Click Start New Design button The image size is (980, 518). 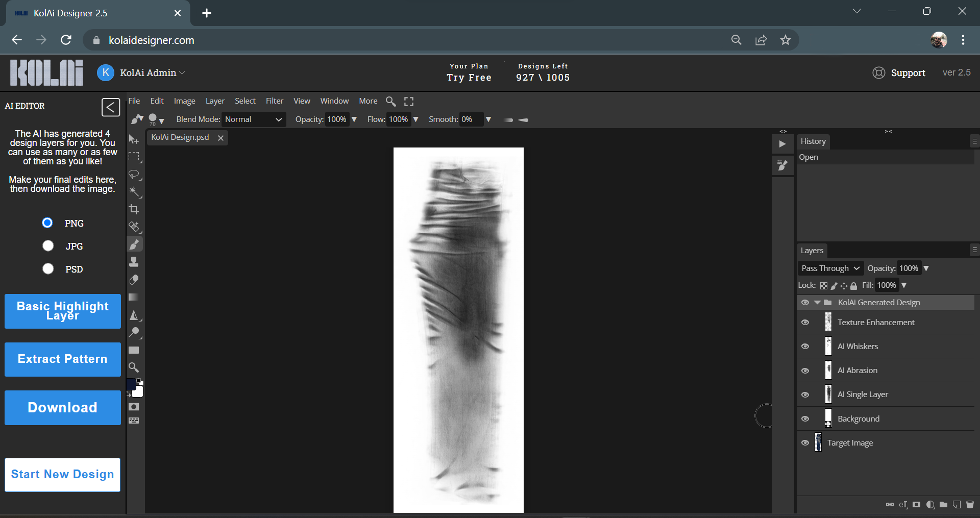tap(63, 475)
